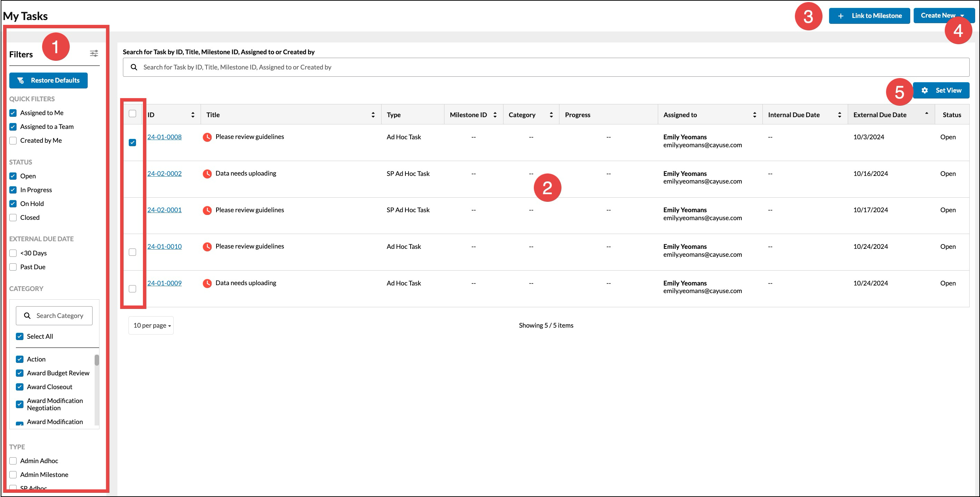Click Link to Milestone button

pos(869,16)
